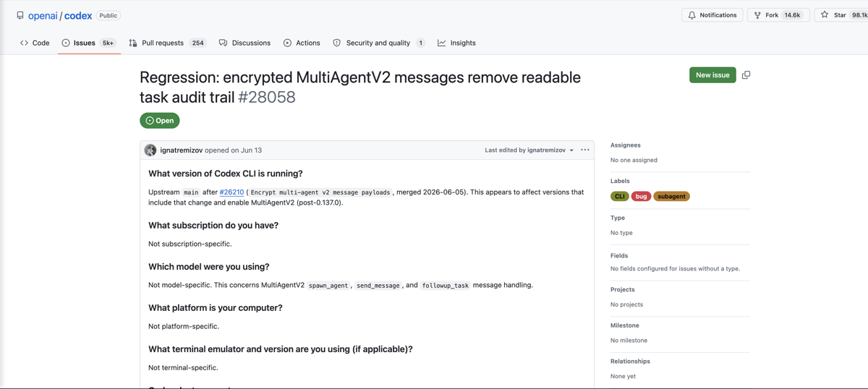Open the codex repository link
868x389 pixels.
coord(78,15)
